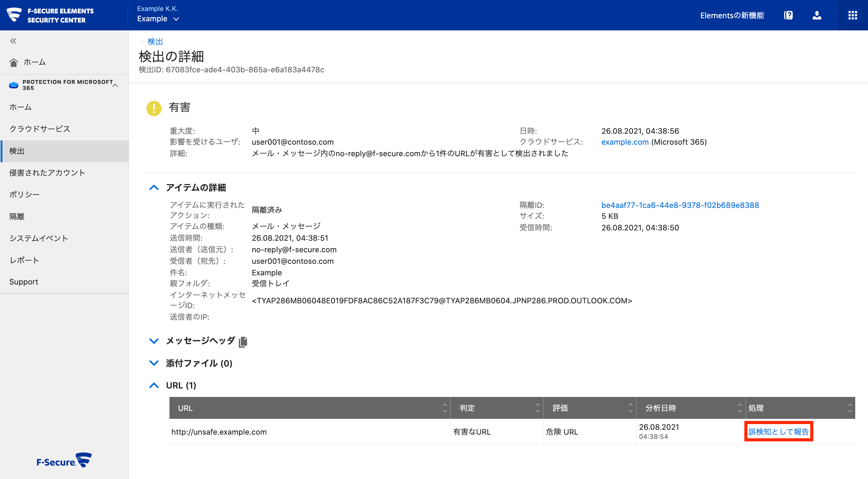Open ポリシー in sidebar
The height and width of the screenshot is (479, 868).
tap(24, 195)
